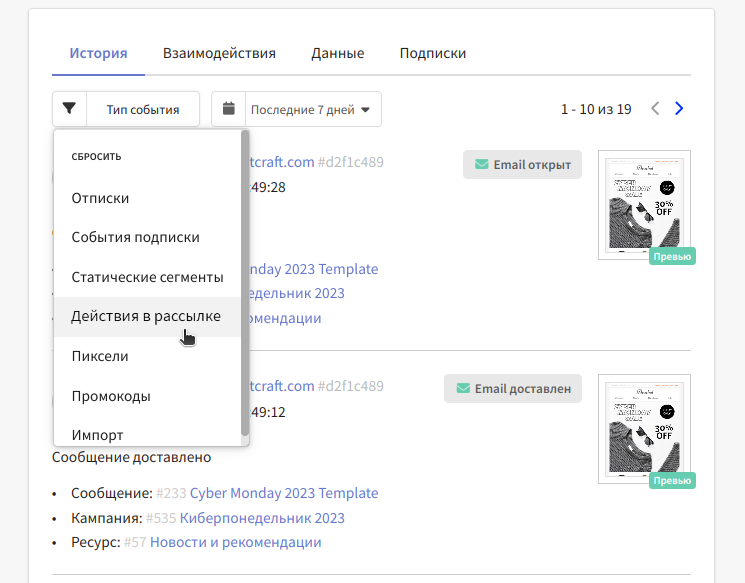Open the Тип события filter dropdown
Image resolution: width=745 pixels, height=583 pixels.
point(143,109)
